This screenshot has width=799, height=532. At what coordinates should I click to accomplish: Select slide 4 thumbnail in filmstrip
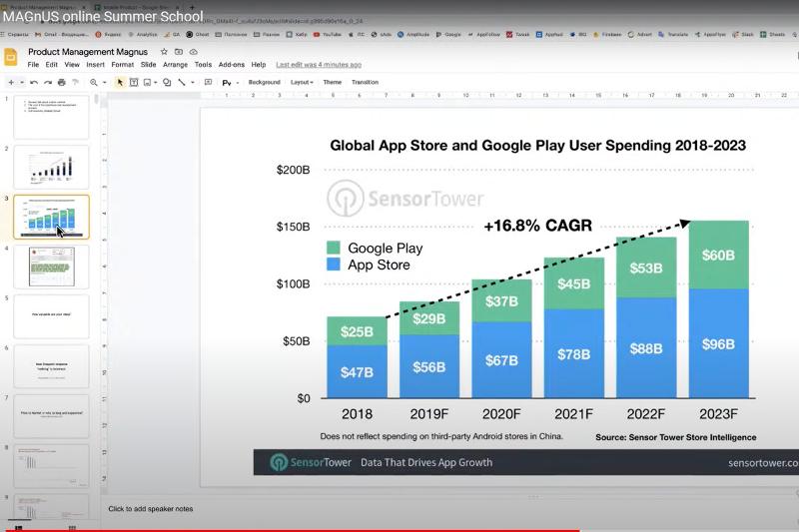(x=51, y=266)
